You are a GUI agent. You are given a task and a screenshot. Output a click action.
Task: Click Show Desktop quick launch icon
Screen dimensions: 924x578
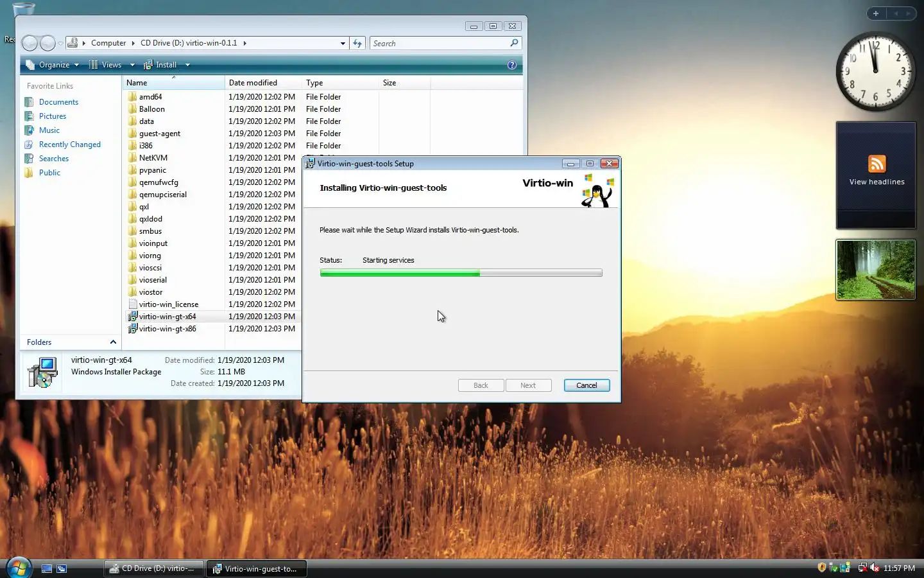[47, 568]
